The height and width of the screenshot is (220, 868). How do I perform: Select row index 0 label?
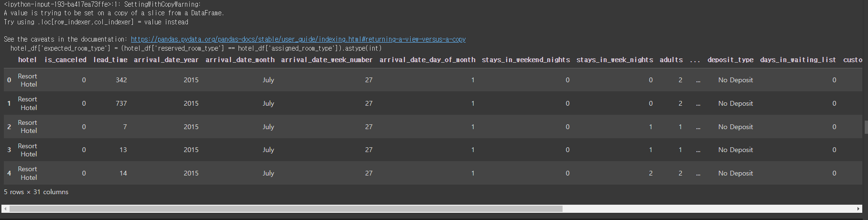9,80
